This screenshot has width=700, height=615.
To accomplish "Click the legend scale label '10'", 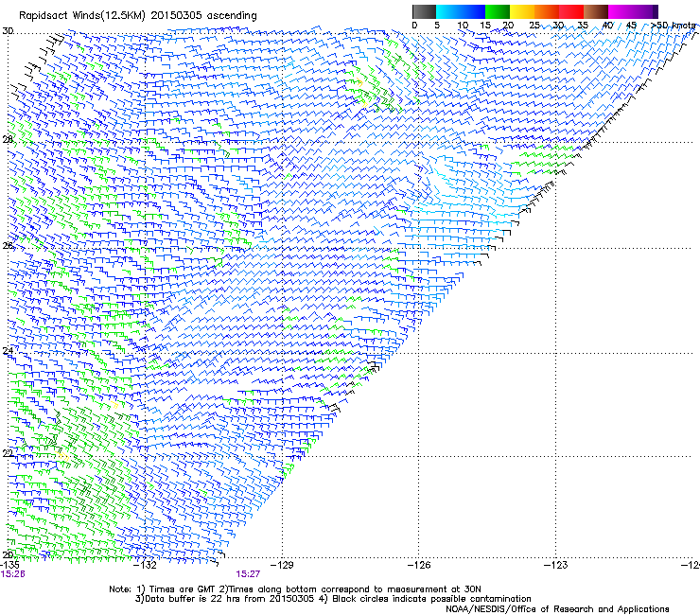I will (463, 26).
